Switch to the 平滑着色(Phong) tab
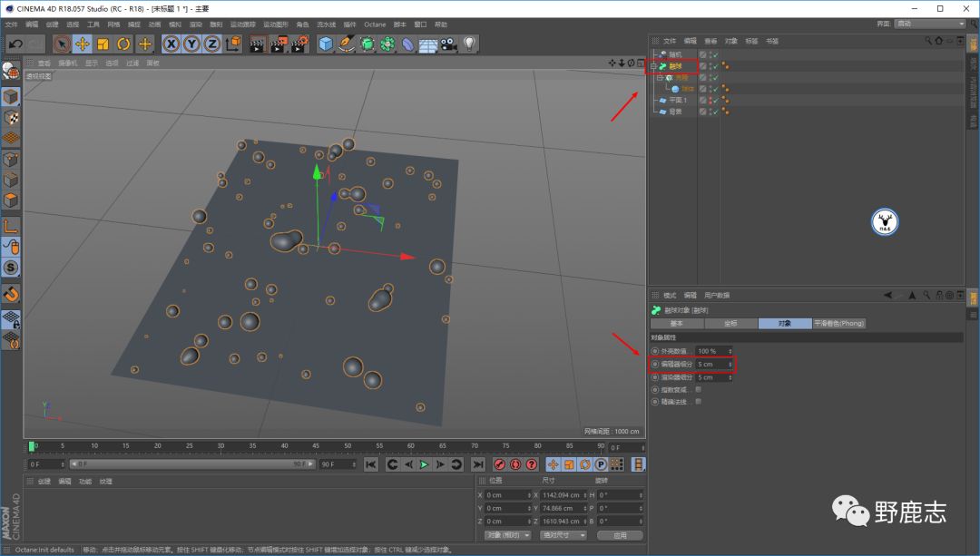The height and width of the screenshot is (556, 980). (838, 324)
